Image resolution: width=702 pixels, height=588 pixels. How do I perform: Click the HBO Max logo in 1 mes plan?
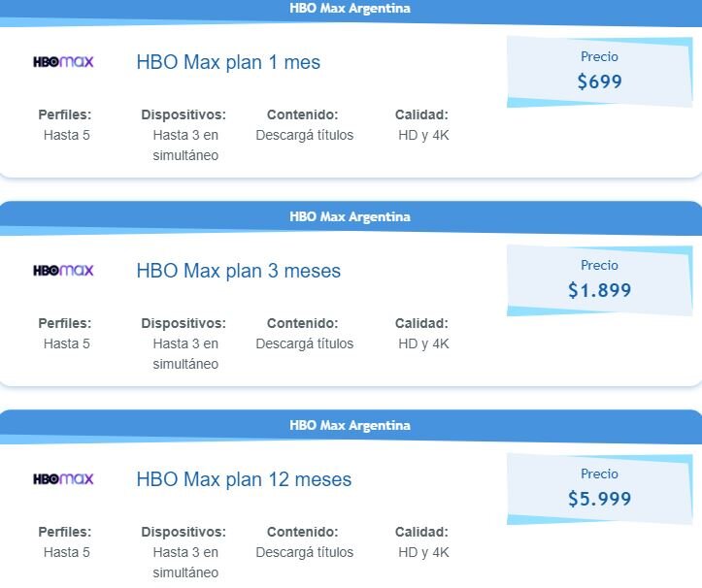tap(63, 62)
